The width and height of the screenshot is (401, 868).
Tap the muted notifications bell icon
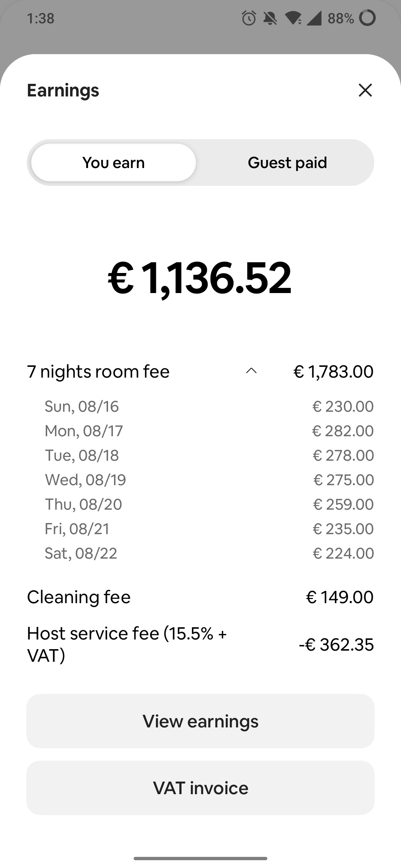(270, 18)
